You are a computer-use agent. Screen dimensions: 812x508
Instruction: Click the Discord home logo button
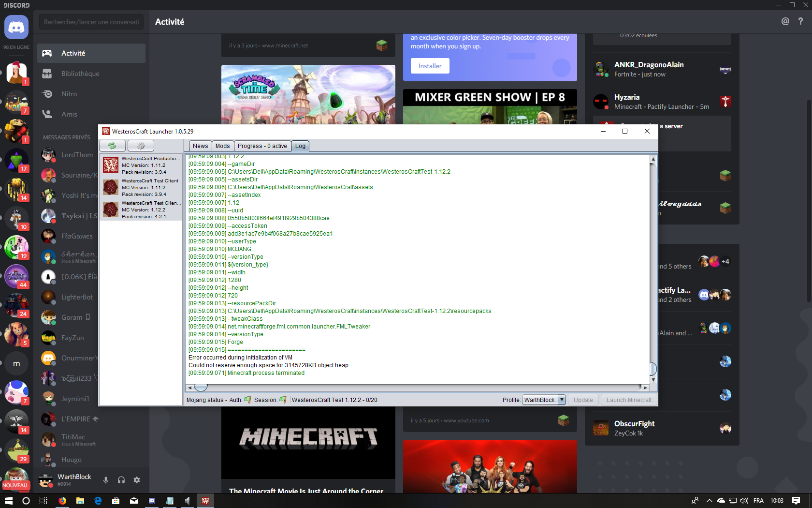coord(16,27)
